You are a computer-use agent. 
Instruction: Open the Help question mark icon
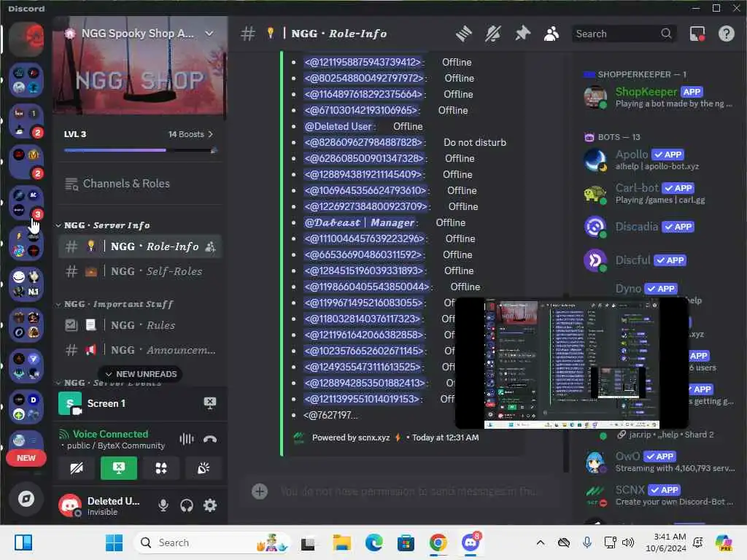pyautogui.click(x=726, y=34)
